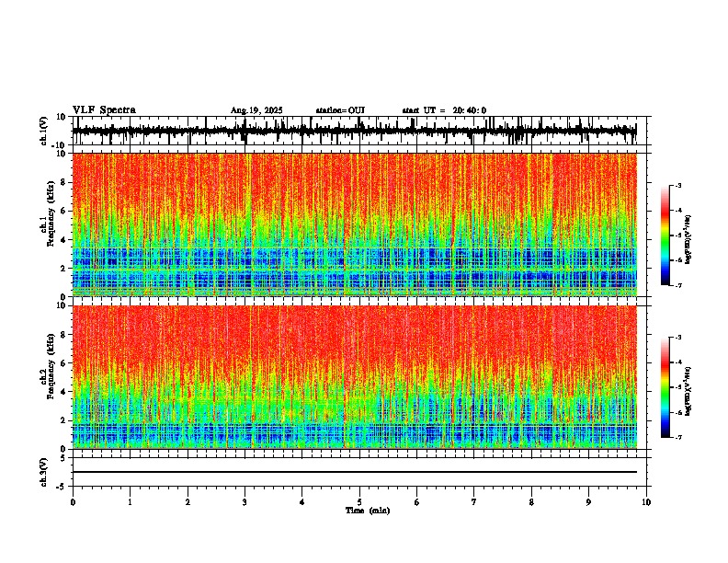Click the ch.2 spectrogram color scale bar
This screenshot has width=728, height=563.
(665, 387)
